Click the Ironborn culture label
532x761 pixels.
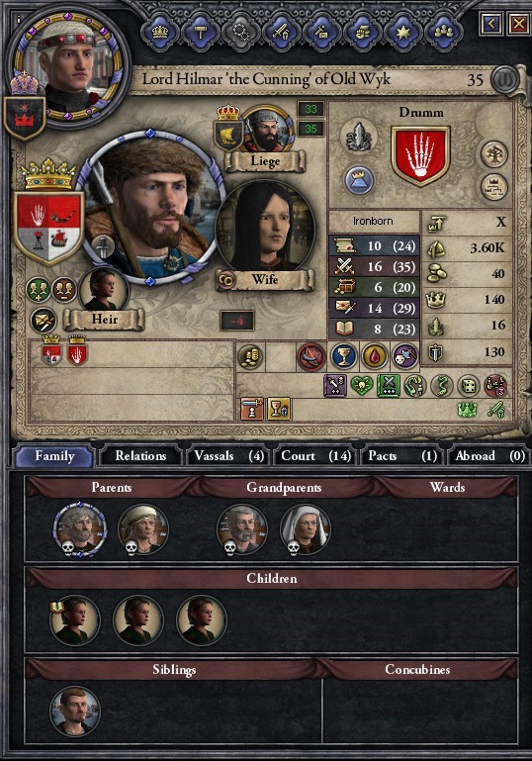(x=373, y=222)
